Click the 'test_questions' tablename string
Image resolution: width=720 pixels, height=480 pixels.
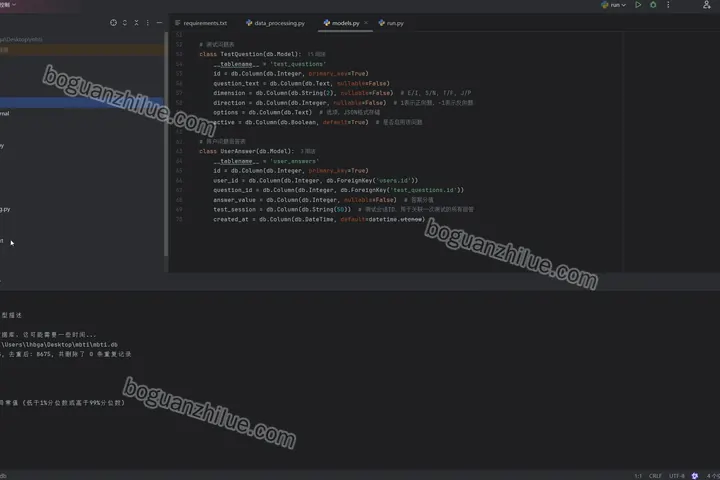pos(298,64)
